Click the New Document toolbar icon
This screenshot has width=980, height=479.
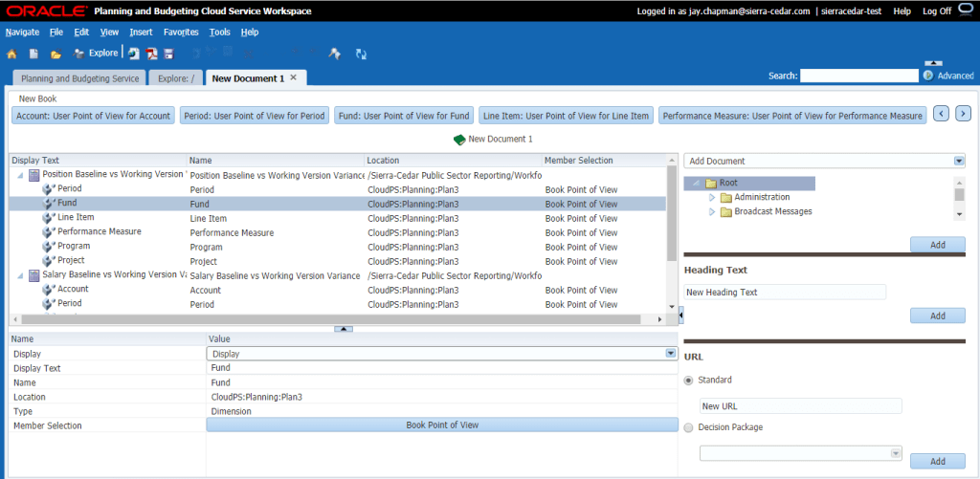click(x=33, y=54)
